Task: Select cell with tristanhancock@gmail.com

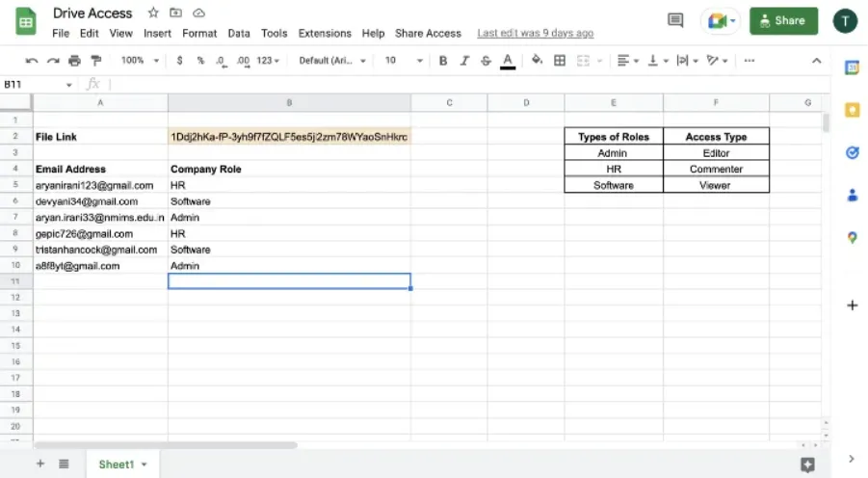Action: [100, 250]
